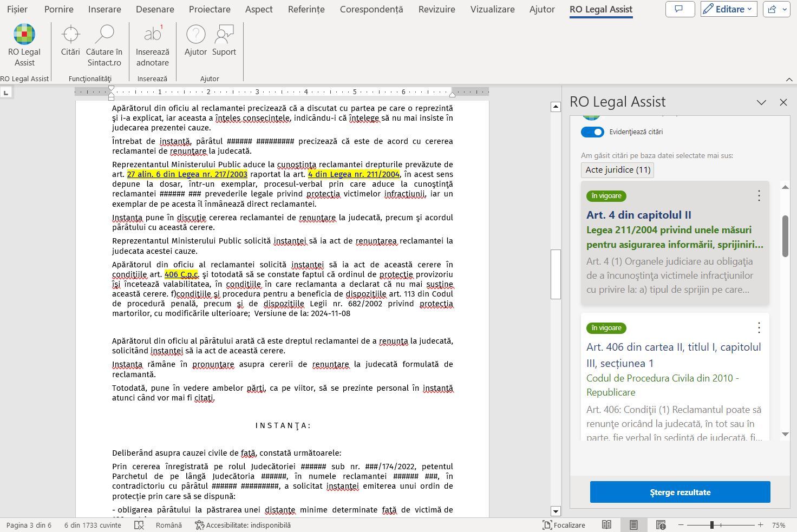797x532 pixels.
Task: Click the document scrollbar down arrow
Action: (556, 511)
